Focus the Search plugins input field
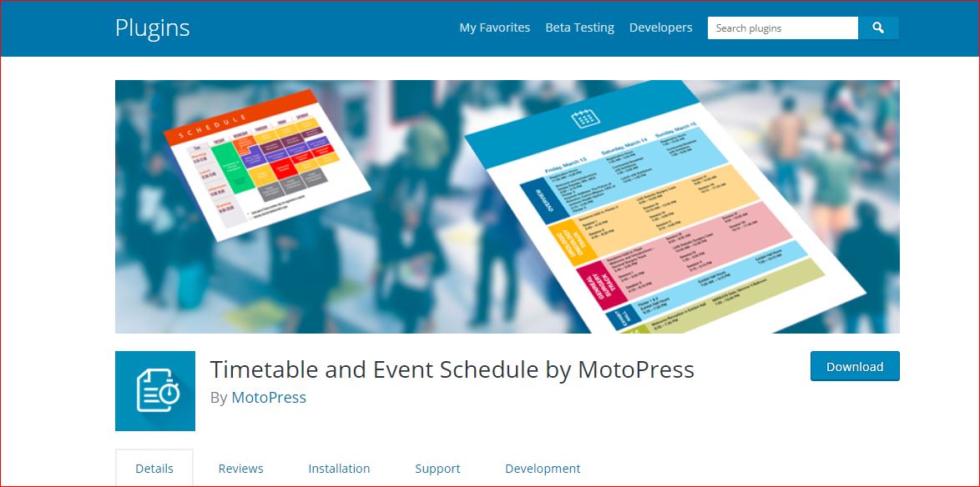This screenshot has width=980, height=487. click(782, 28)
